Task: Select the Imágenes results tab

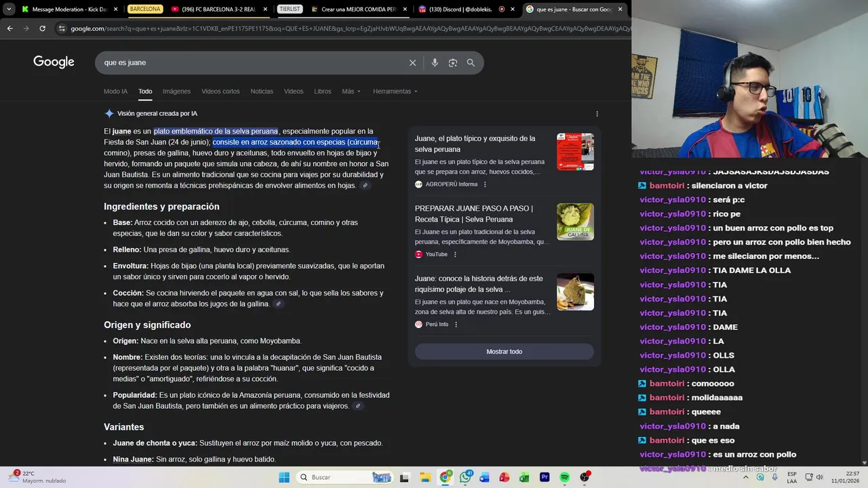Action: [x=176, y=91]
